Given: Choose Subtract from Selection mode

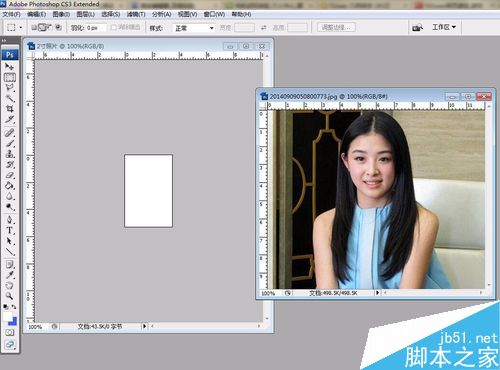Looking at the screenshot, I should (50, 27).
